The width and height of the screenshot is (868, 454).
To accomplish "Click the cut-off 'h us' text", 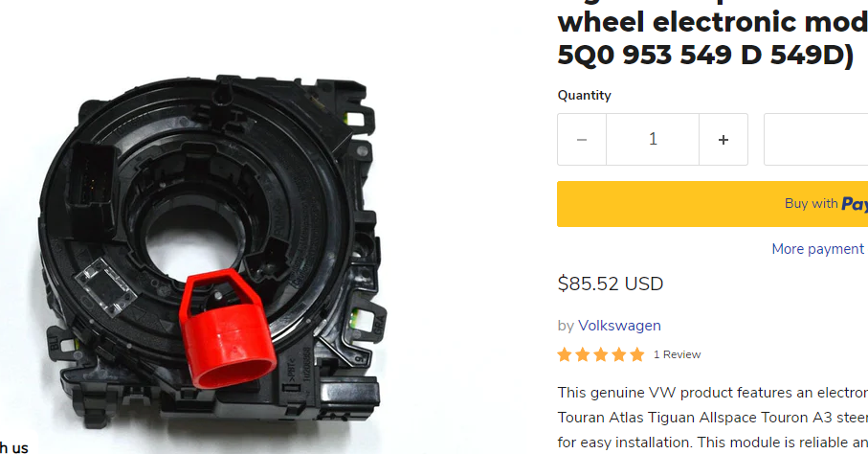I will (x=13, y=447).
